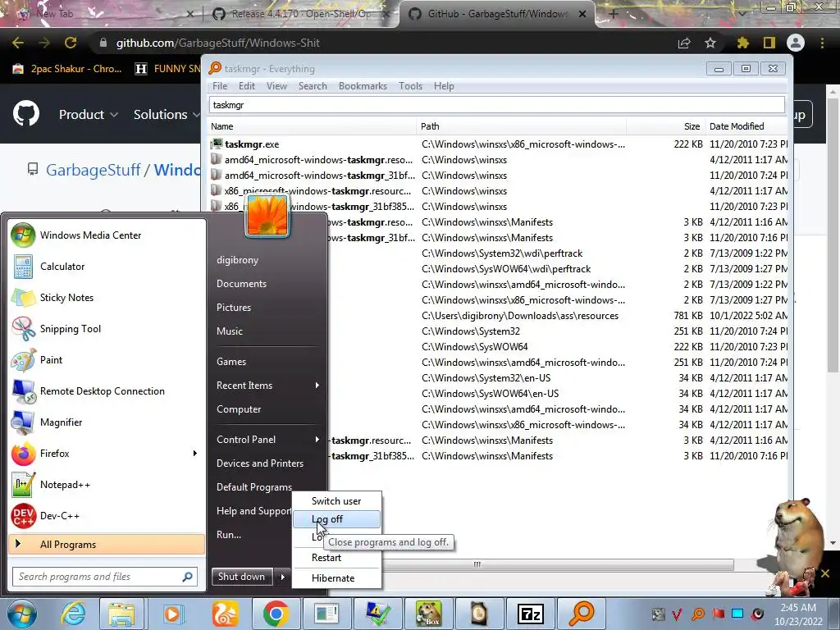Expand All Programs list
The width and height of the screenshot is (840, 630).
click(x=107, y=545)
